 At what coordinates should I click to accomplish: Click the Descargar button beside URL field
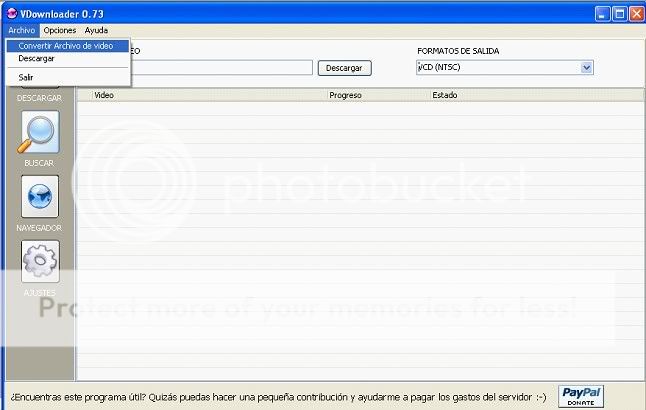[x=344, y=68]
